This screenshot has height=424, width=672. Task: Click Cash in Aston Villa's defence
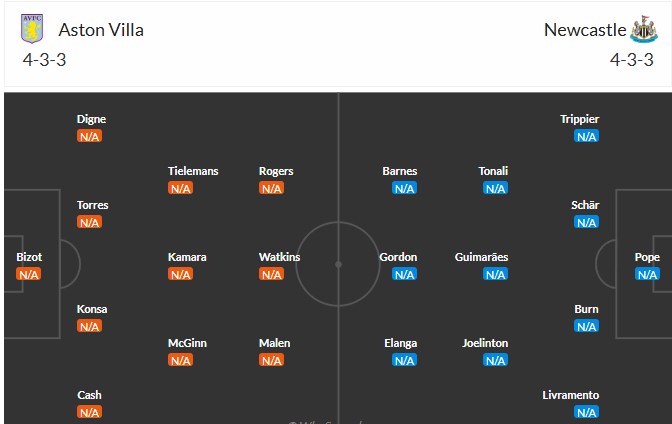tap(90, 395)
